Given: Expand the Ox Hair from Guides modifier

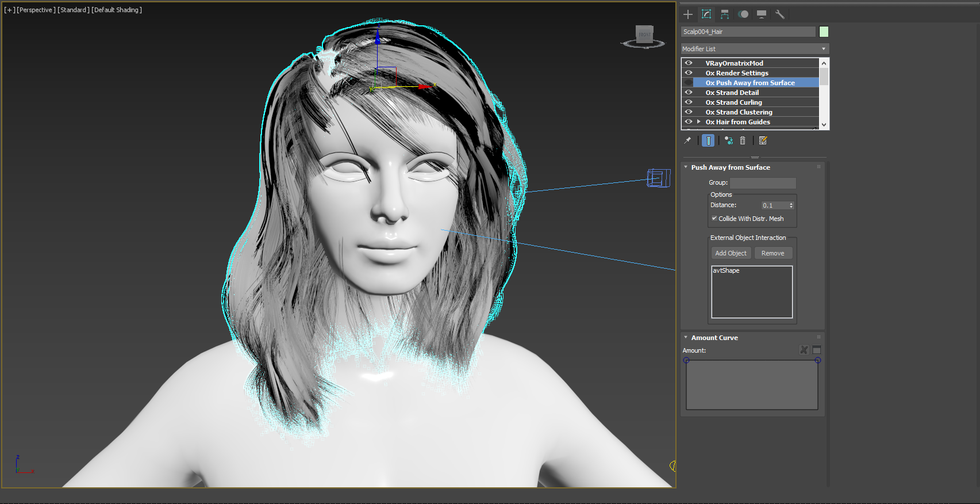Looking at the screenshot, I should point(699,122).
